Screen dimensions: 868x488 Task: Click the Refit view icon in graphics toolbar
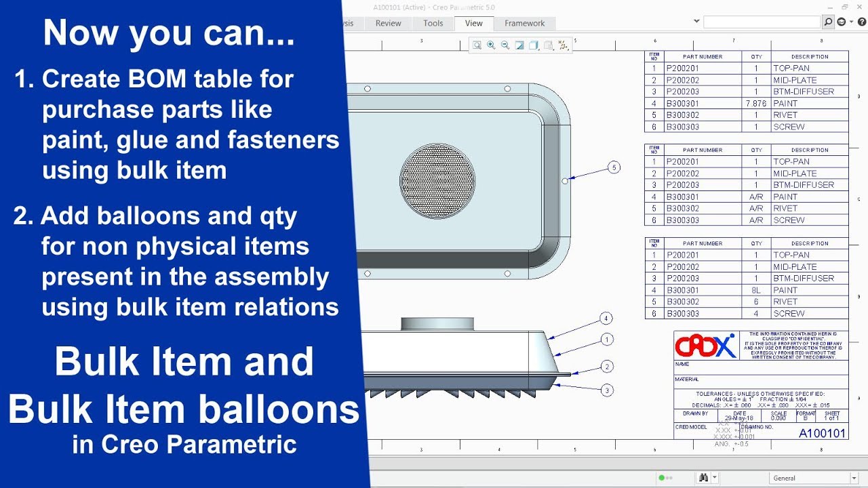tap(477, 45)
